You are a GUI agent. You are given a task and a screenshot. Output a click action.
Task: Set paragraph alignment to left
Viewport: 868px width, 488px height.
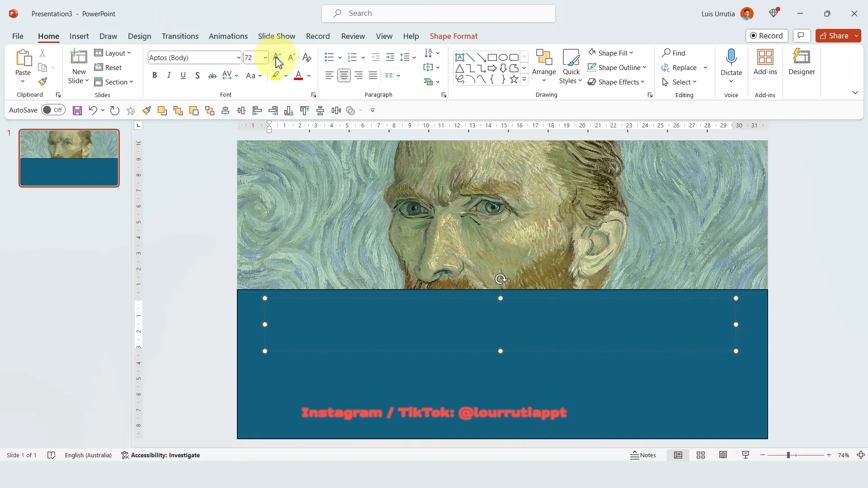click(329, 75)
